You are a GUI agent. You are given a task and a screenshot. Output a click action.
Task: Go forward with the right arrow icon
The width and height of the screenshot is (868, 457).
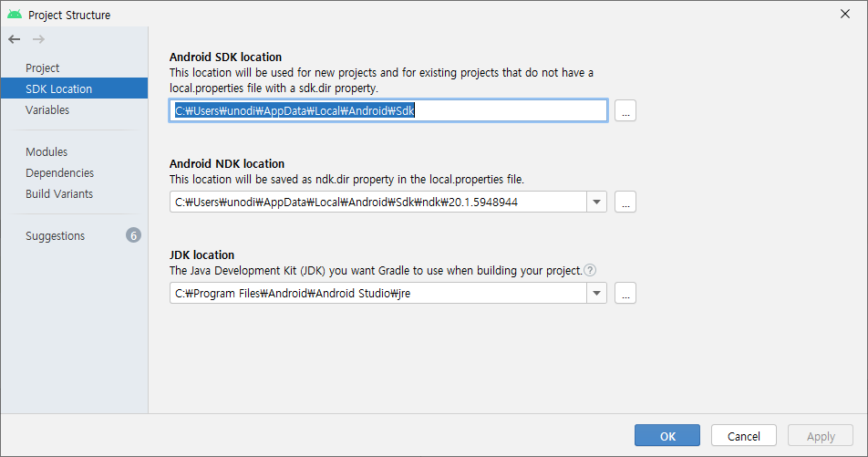(38, 39)
